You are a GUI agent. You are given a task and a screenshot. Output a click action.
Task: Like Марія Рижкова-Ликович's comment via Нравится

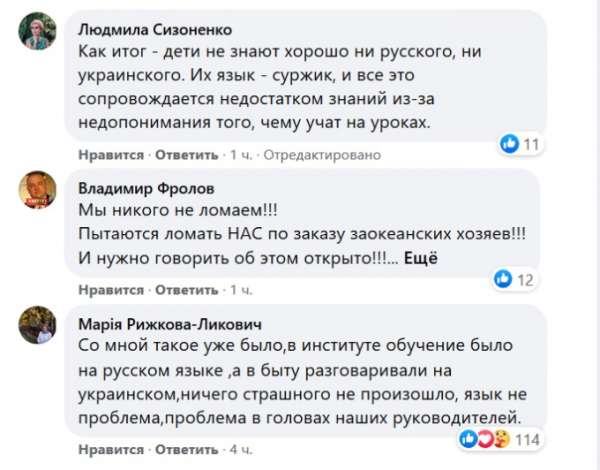[110, 449]
